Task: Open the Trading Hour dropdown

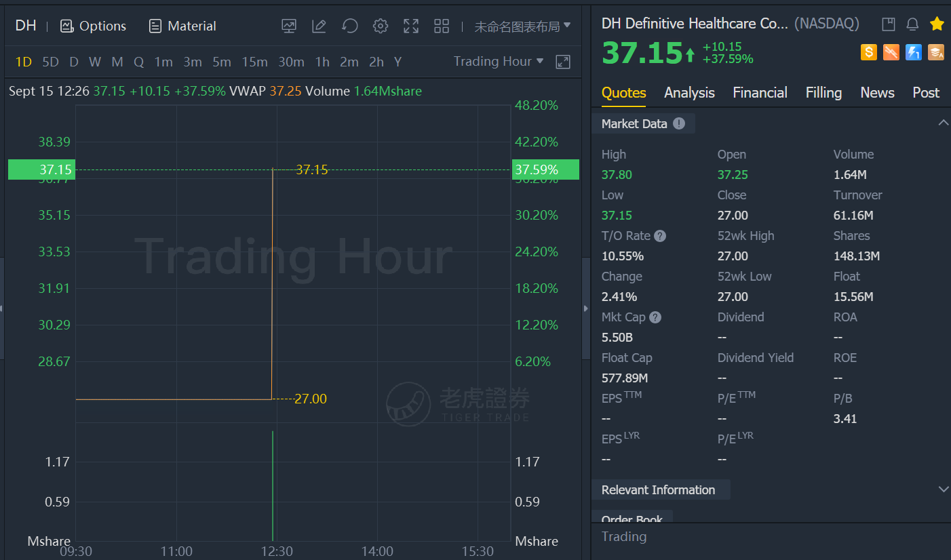Action: click(499, 62)
